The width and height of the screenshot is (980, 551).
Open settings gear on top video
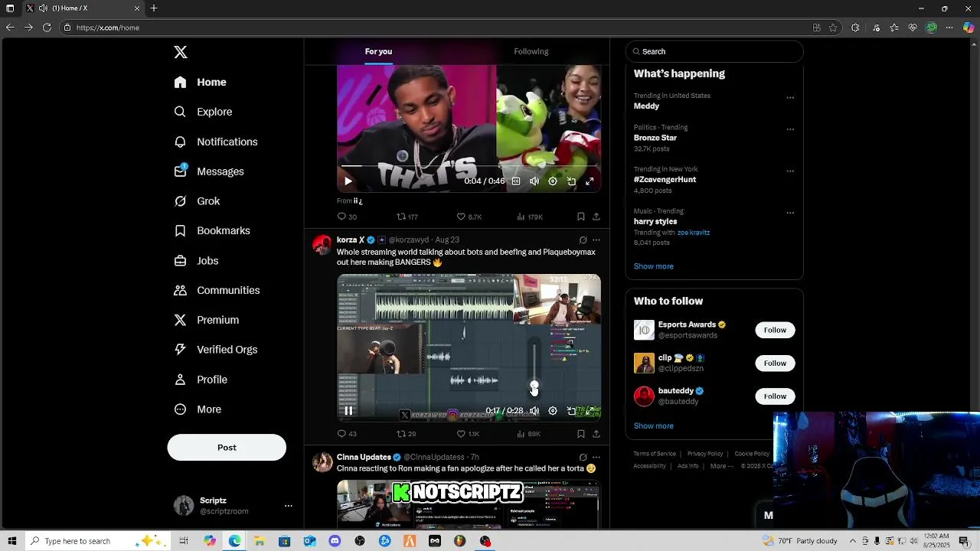click(553, 181)
